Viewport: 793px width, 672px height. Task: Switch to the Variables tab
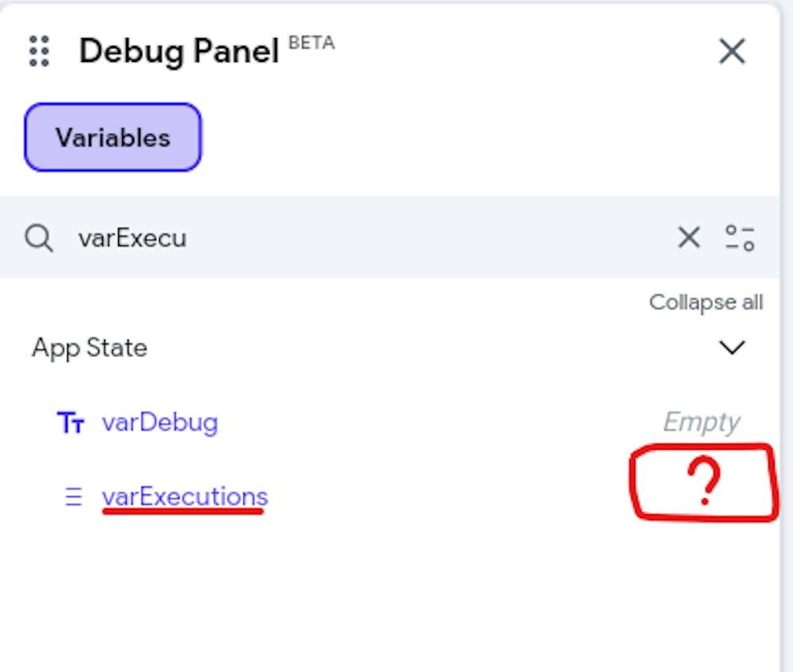(x=113, y=137)
